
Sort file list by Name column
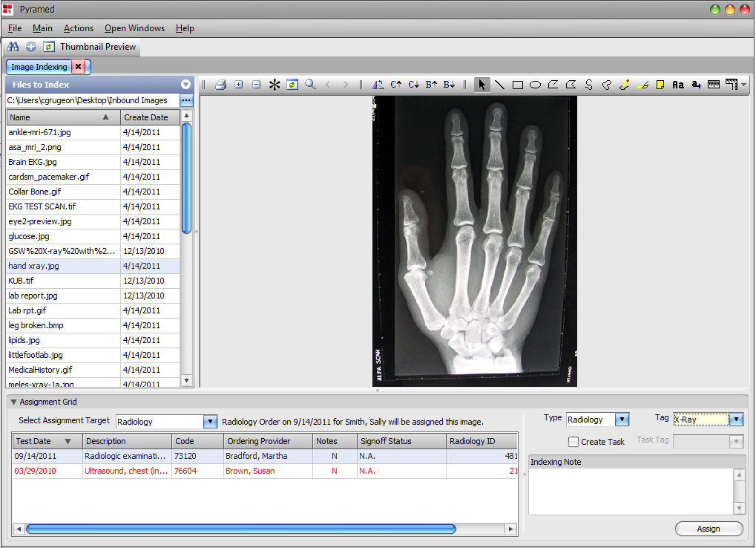point(63,117)
